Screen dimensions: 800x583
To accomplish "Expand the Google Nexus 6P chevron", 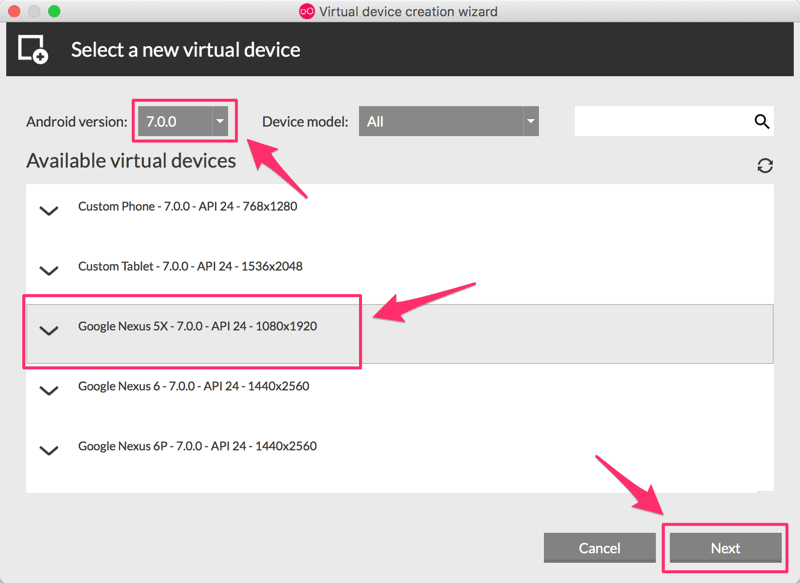I will tap(49, 450).
